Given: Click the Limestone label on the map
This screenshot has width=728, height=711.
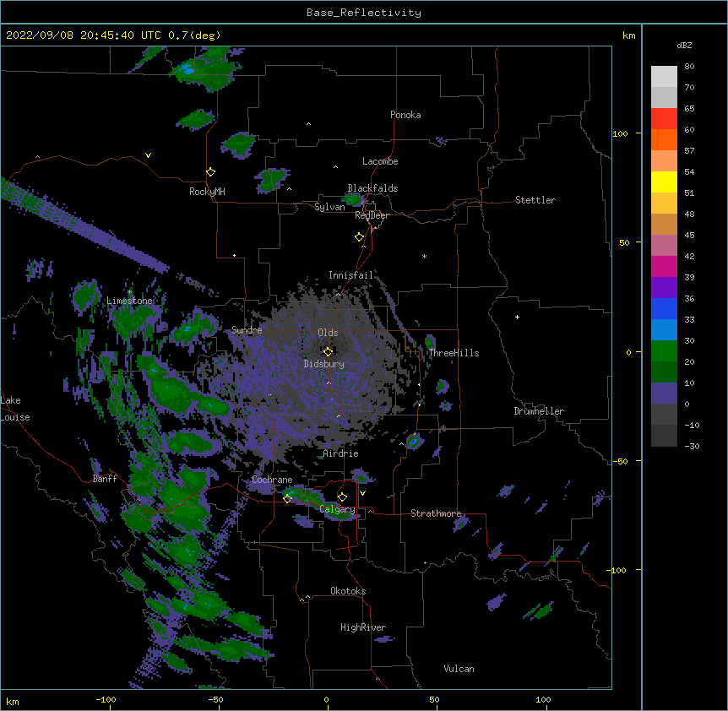Looking at the screenshot, I should (x=129, y=301).
